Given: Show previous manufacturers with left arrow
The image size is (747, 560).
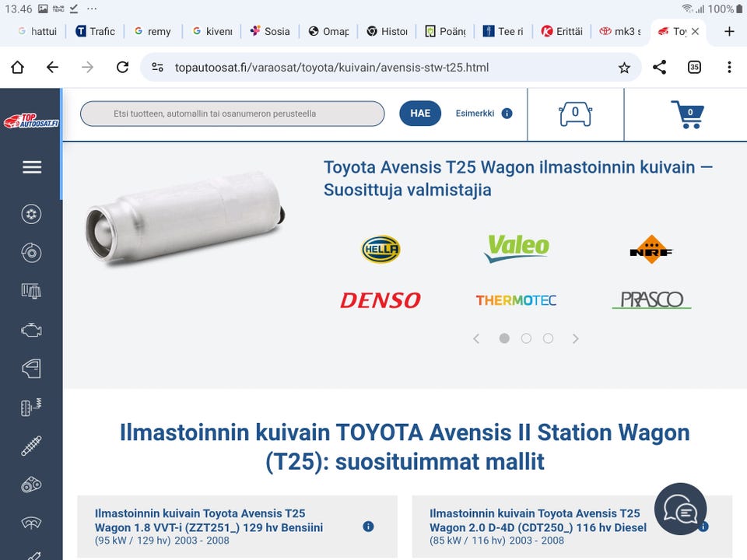Looking at the screenshot, I should (476, 338).
